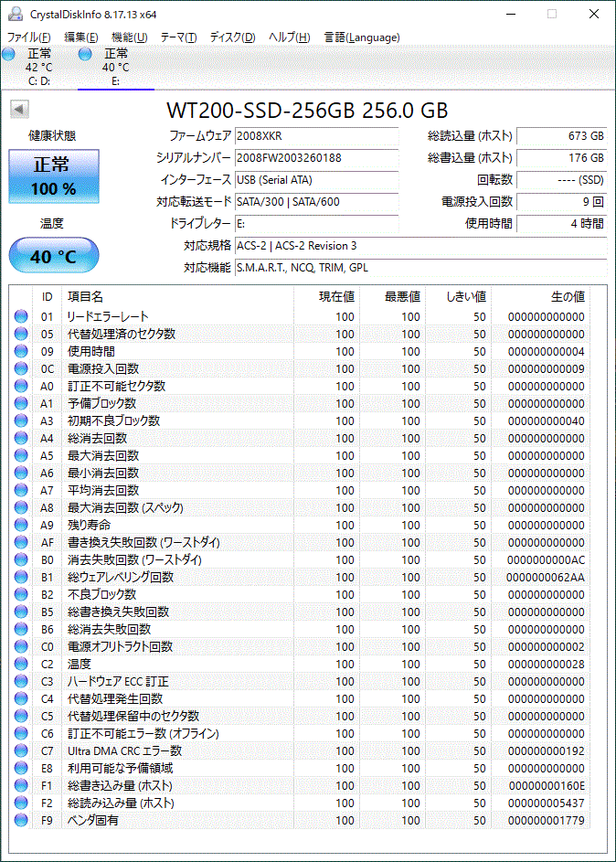616x862 pixels.
Task: Click the 最悪値 column header
Action: tap(392, 296)
